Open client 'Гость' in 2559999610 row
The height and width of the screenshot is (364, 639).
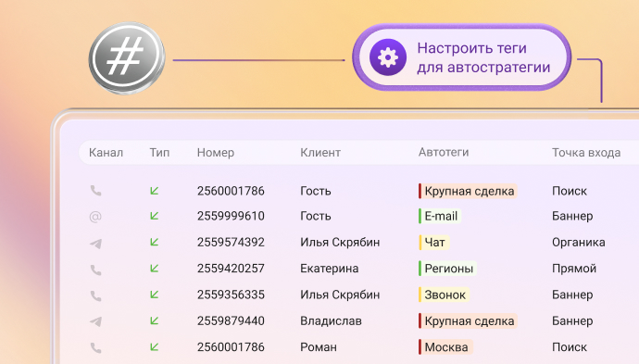316,216
